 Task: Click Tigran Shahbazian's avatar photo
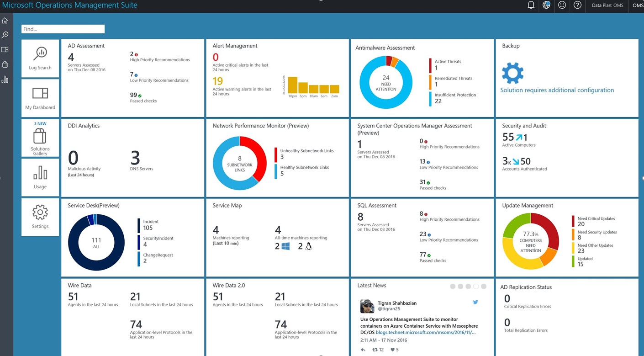[x=367, y=306]
